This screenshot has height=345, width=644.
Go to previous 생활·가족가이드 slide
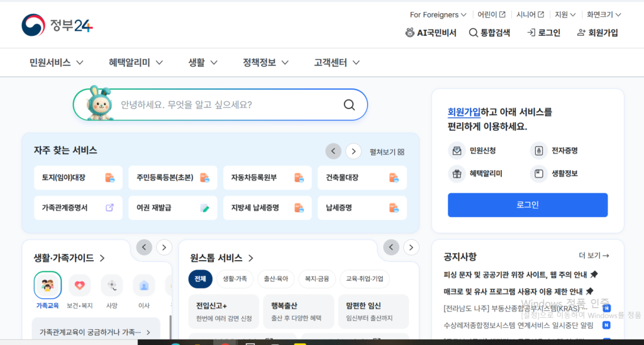[x=144, y=247]
